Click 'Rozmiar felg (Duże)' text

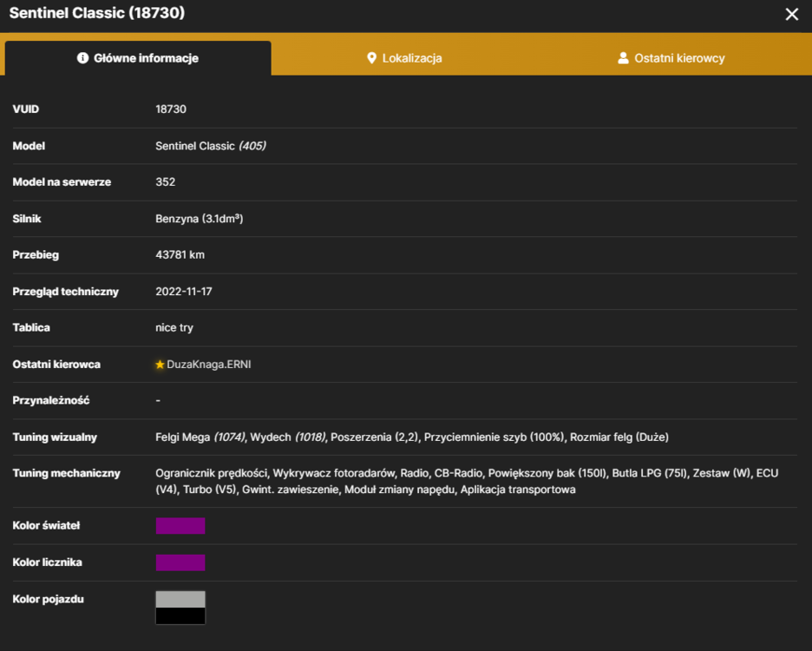click(619, 437)
